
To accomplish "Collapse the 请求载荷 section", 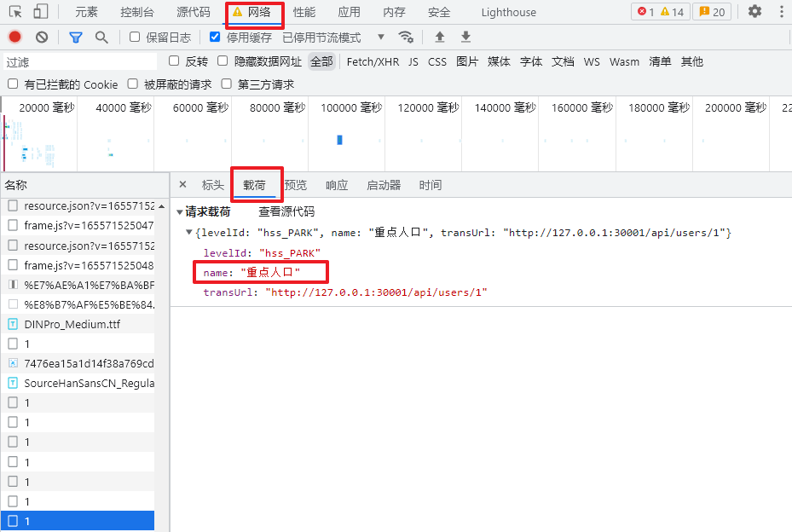I will click(x=180, y=211).
